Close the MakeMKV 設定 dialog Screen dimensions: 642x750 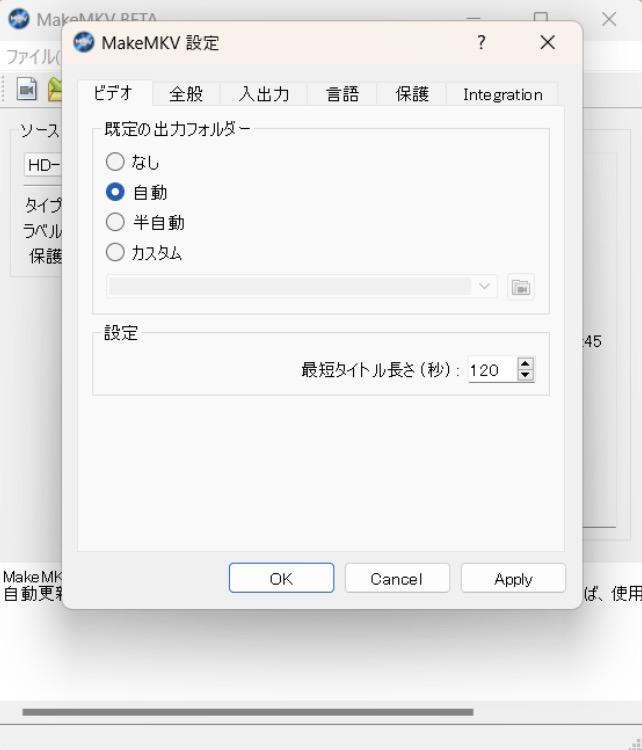coord(547,43)
